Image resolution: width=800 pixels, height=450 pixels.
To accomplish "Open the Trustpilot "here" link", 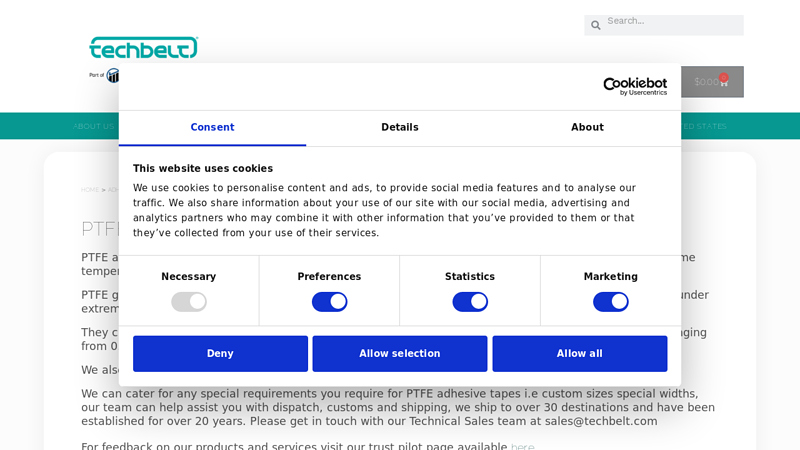I will [x=522, y=446].
